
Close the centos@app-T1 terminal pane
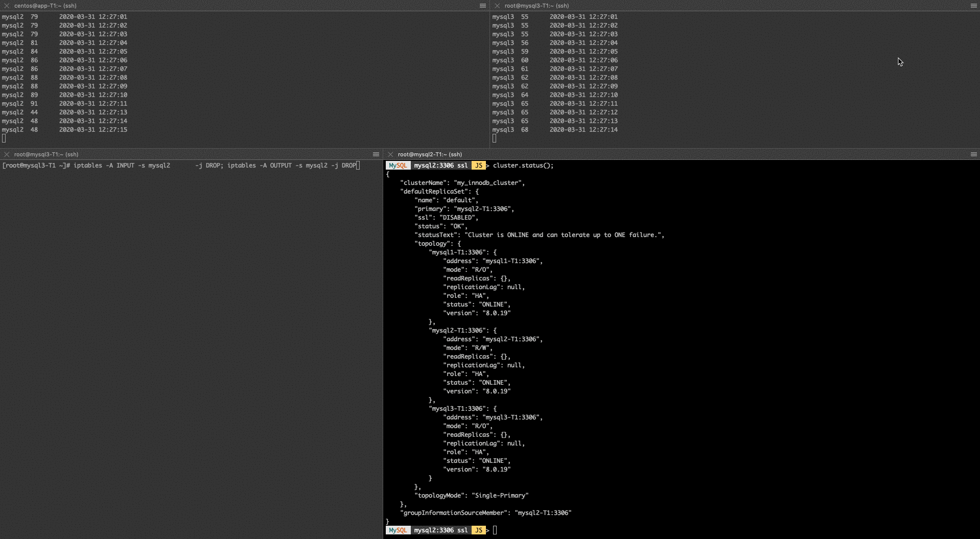(x=7, y=6)
